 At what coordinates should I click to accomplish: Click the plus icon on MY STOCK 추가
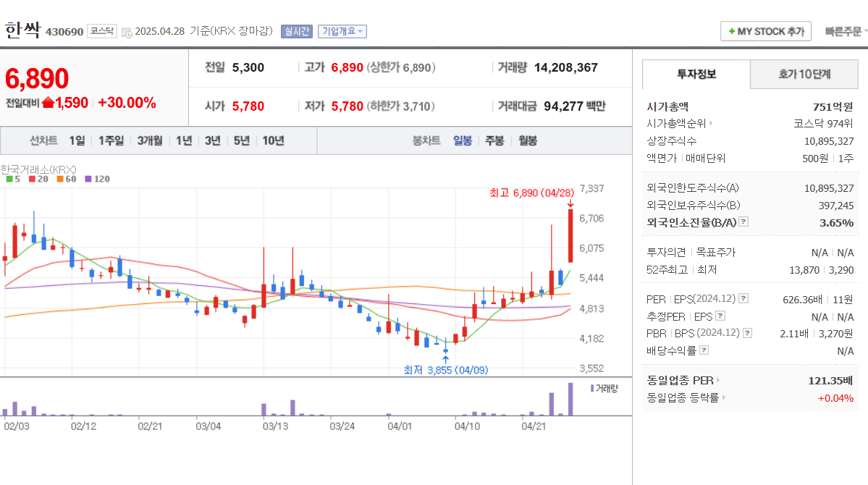[x=733, y=31]
